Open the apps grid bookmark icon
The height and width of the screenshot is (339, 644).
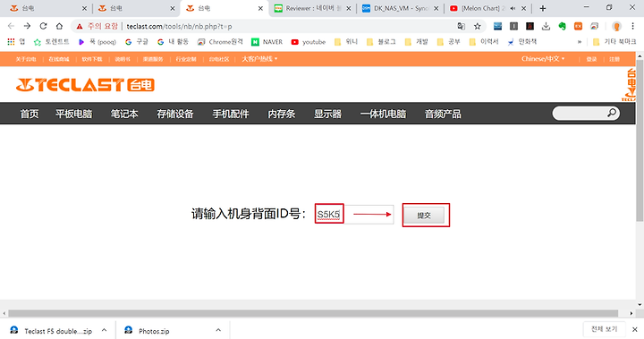click(x=11, y=42)
